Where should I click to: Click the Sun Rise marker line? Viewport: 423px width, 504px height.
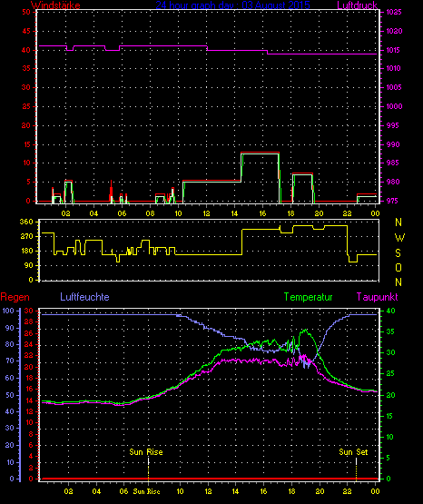tap(148, 469)
